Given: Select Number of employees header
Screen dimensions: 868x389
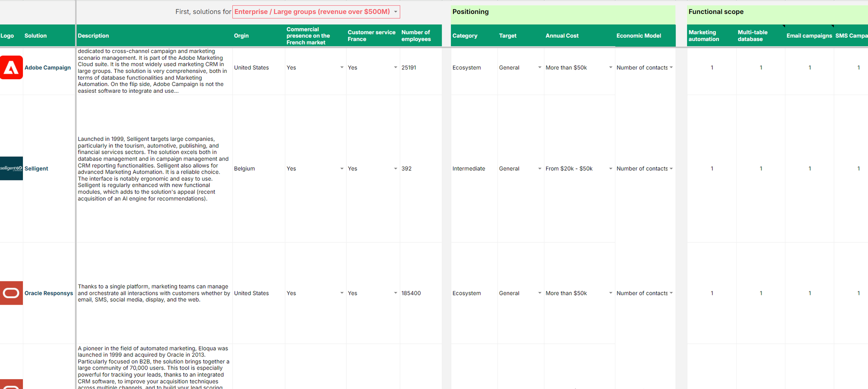Looking at the screenshot, I should click(x=421, y=36).
